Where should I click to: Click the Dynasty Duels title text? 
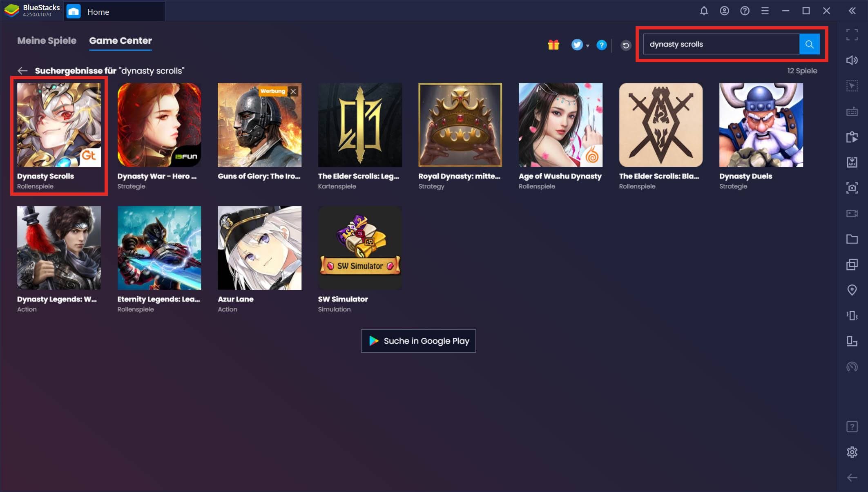click(745, 176)
